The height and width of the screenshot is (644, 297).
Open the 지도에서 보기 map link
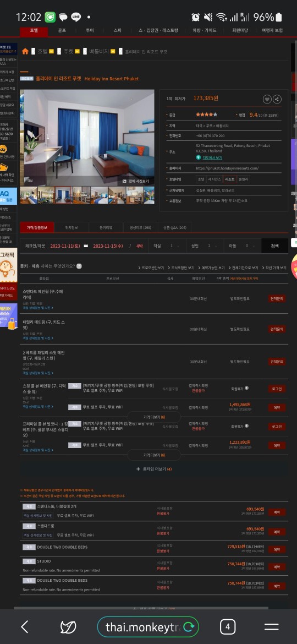click(x=212, y=157)
